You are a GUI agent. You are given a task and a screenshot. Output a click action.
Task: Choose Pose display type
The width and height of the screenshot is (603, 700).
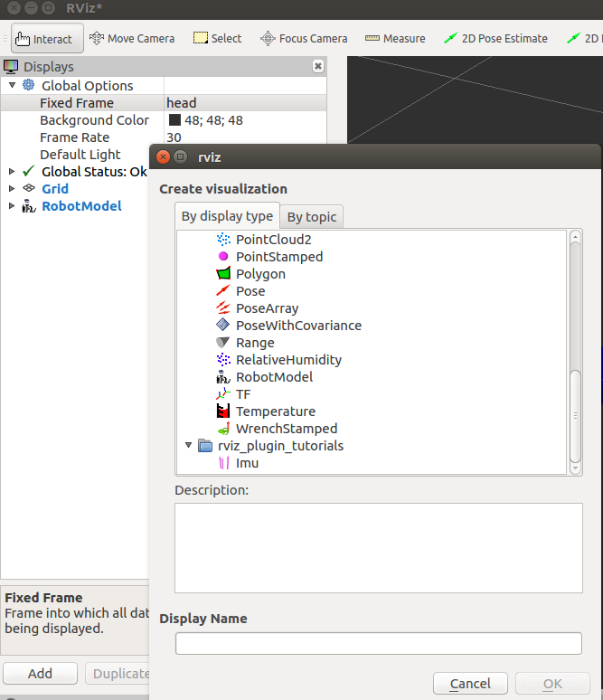coord(250,291)
